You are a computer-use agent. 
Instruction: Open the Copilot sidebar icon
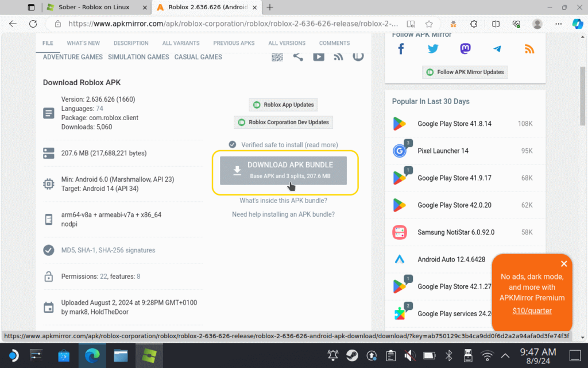578,24
